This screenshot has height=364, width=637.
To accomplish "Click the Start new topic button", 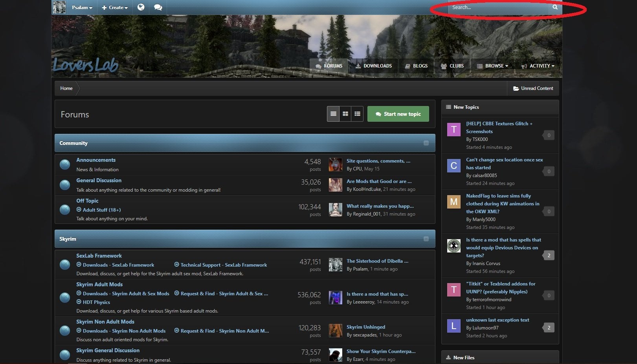I will tap(398, 114).
